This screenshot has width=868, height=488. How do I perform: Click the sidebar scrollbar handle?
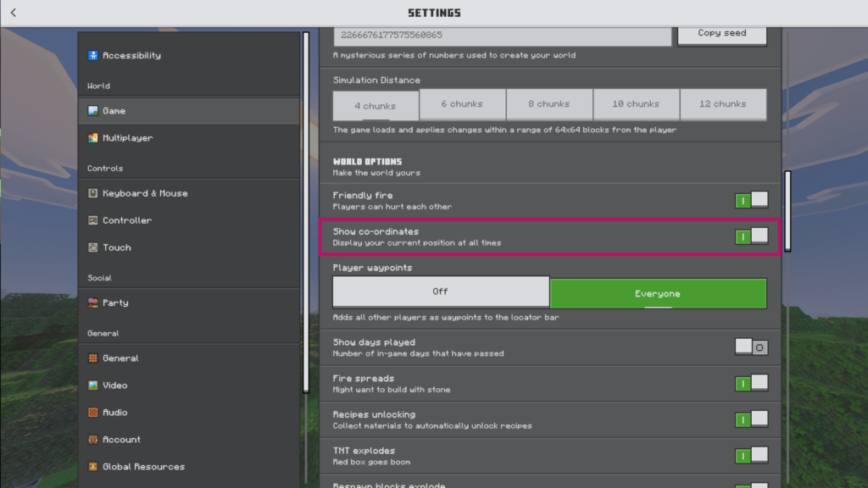[x=305, y=213]
